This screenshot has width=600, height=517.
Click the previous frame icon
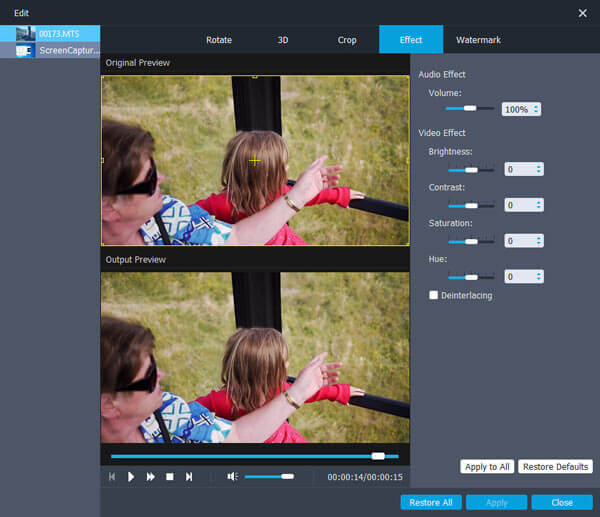coord(112,477)
